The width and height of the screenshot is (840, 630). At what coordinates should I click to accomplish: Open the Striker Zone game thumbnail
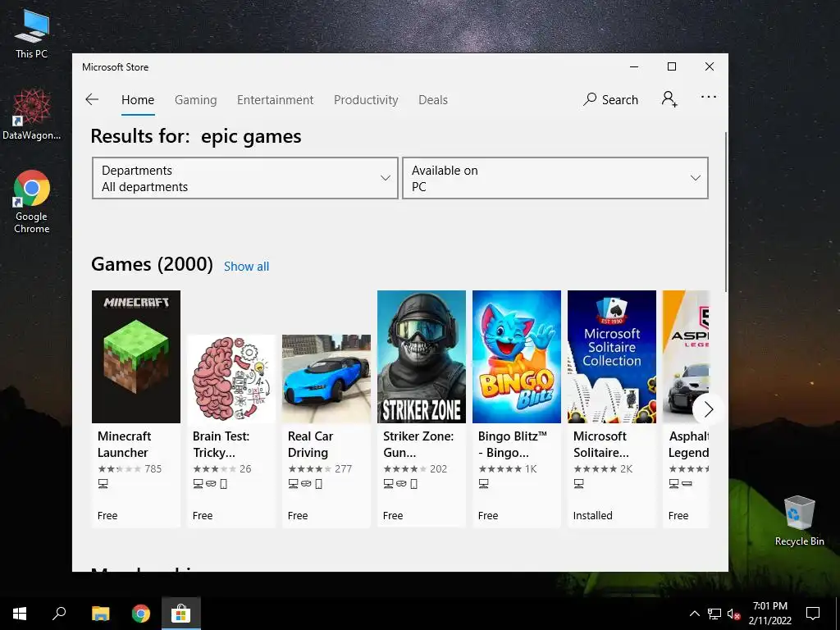pos(422,357)
